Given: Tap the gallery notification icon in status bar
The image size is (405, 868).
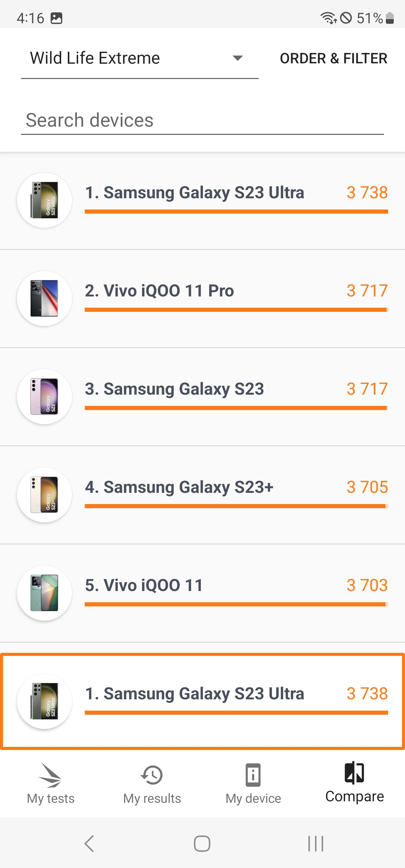Looking at the screenshot, I should pos(56,18).
